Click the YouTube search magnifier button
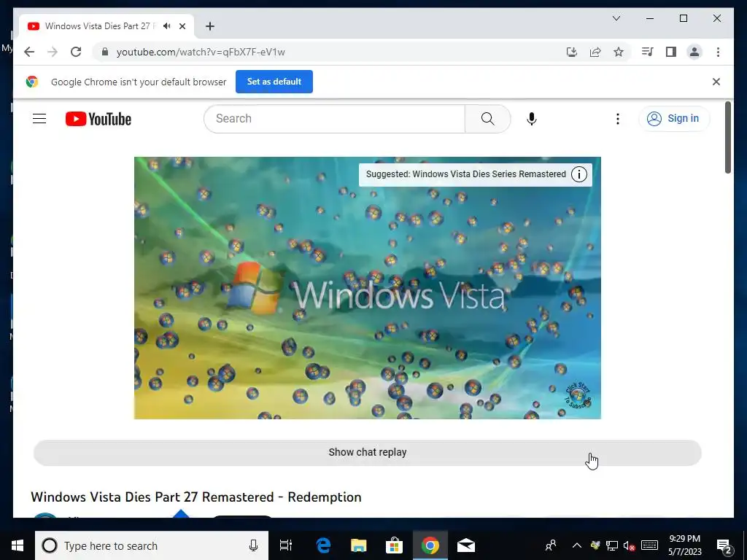Viewport: 747px width, 560px height. point(487,119)
